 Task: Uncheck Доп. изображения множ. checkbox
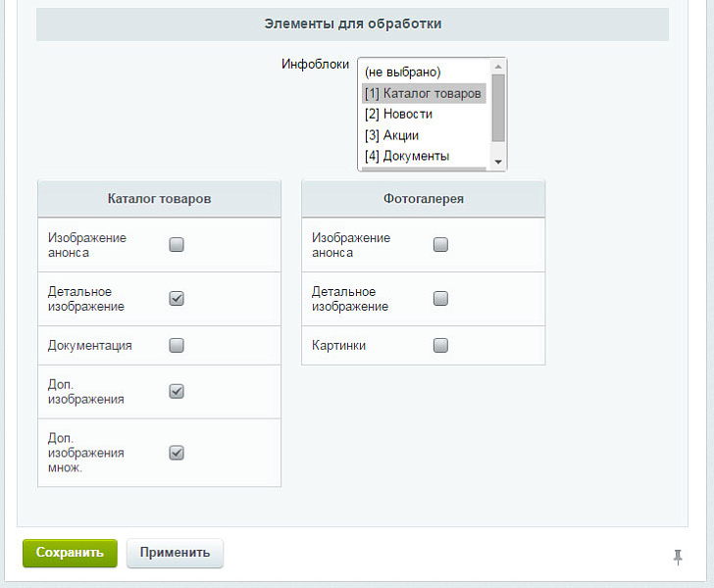[177, 453]
